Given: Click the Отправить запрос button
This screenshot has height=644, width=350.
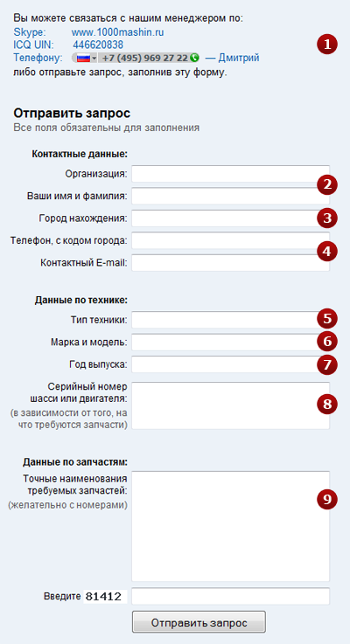Looking at the screenshot, I should tap(199, 622).
